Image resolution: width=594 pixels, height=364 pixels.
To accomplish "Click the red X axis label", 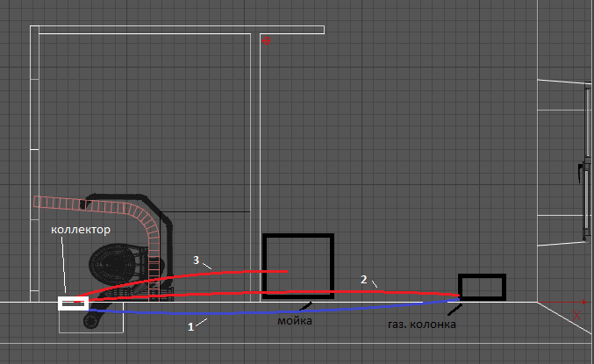I will pos(576,315).
